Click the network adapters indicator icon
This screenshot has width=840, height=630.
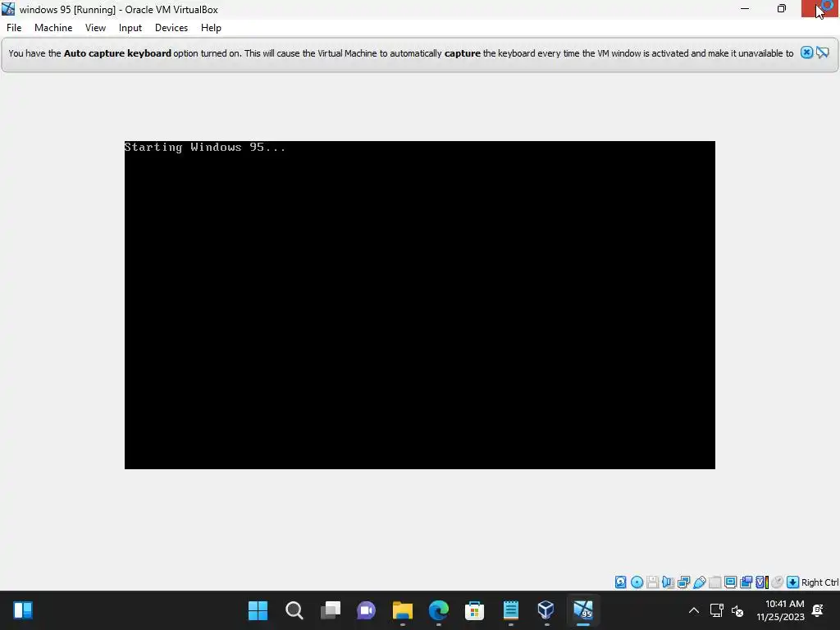pyautogui.click(x=683, y=582)
